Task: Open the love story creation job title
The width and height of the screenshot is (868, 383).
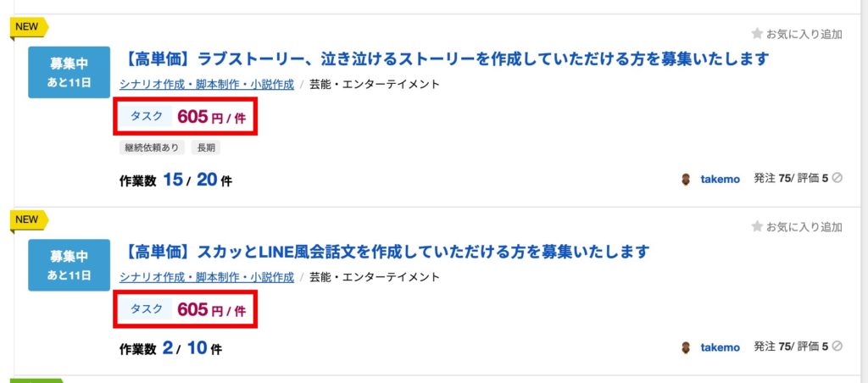Action: pyautogui.click(x=444, y=58)
